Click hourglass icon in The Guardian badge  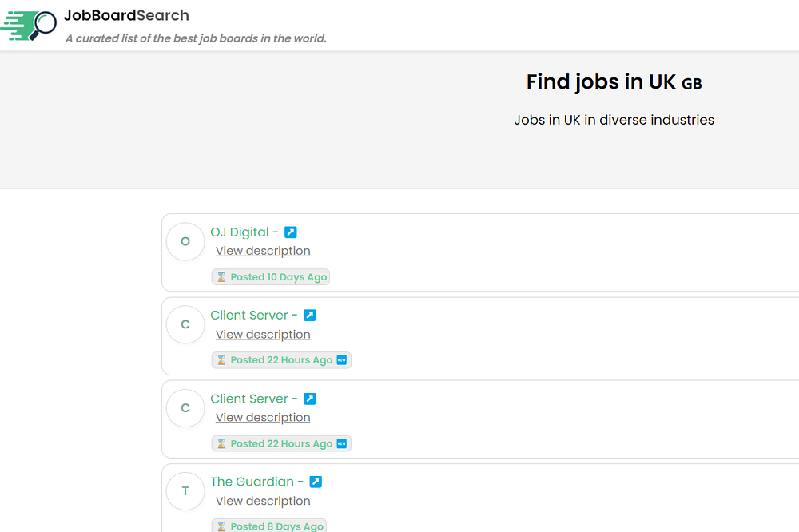pyautogui.click(x=221, y=526)
